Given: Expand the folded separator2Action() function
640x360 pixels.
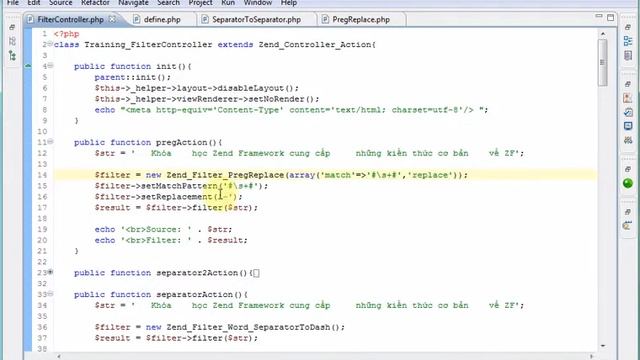Looking at the screenshot, I should (x=51, y=272).
